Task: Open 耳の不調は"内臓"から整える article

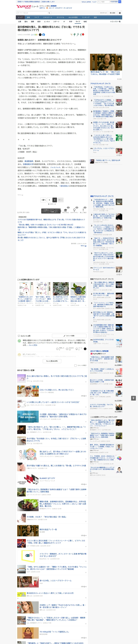Action: pos(56,466)
